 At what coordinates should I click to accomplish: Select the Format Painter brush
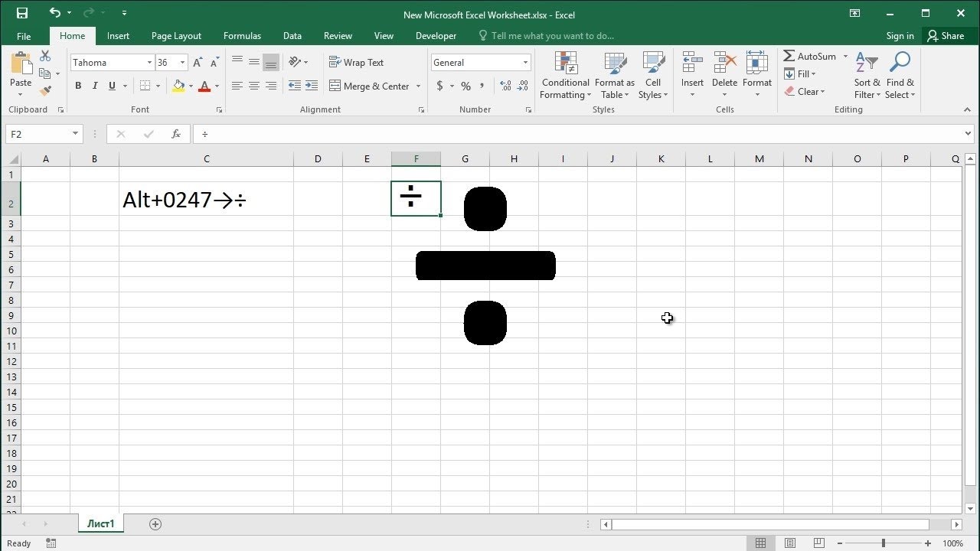tap(45, 90)
